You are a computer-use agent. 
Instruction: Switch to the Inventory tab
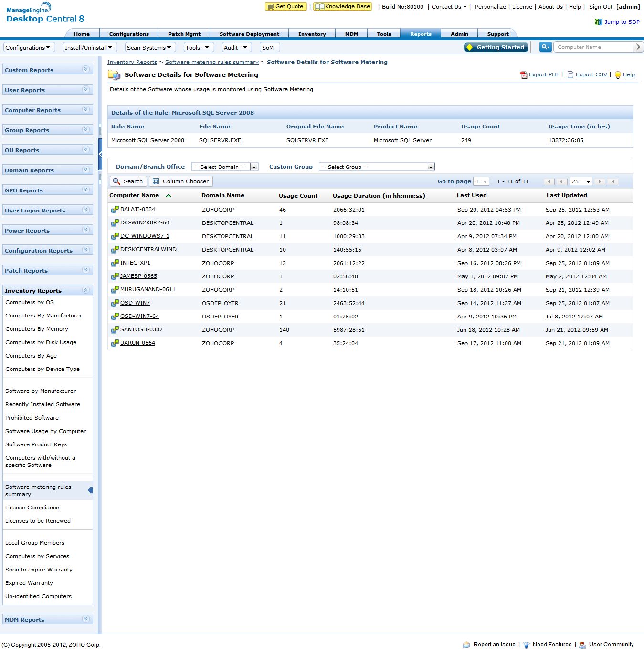pos(312,34)
